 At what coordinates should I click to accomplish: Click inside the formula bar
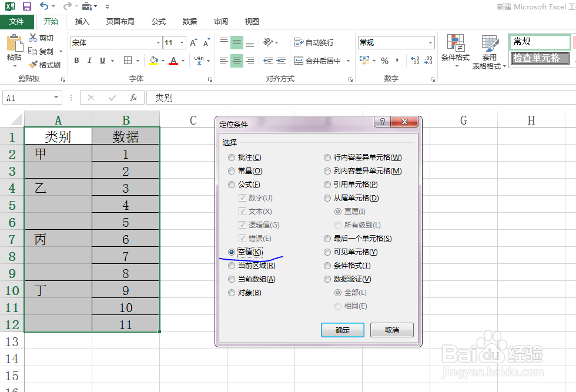point(235,98)
